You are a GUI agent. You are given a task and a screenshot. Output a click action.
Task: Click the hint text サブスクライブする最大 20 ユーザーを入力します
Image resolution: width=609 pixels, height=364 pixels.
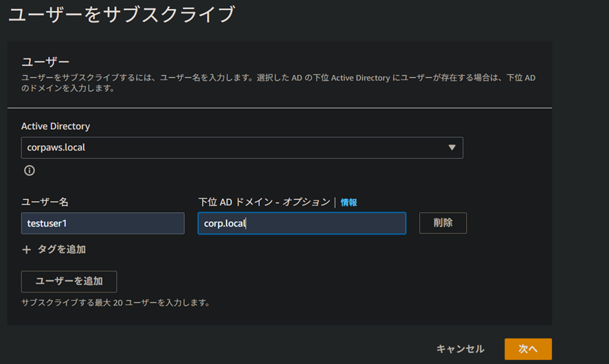(115, 303)
